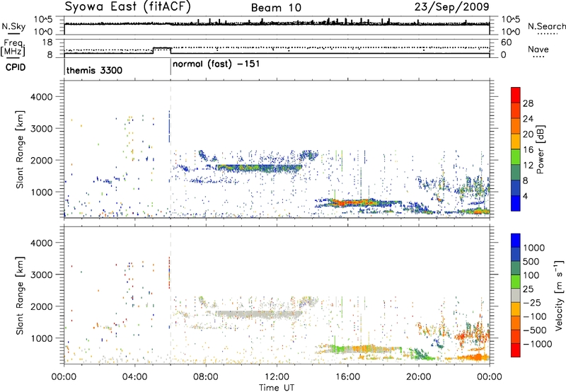Click the 'Nave' legend label
The height and width of the screenshot is (392, 566).
click(x=538, y=50)
